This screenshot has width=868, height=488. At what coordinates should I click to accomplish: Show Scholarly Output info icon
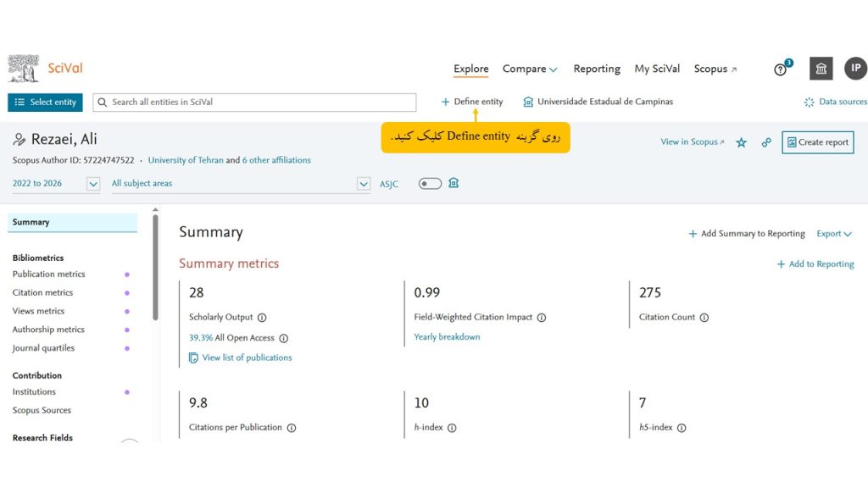coord(262,318)
